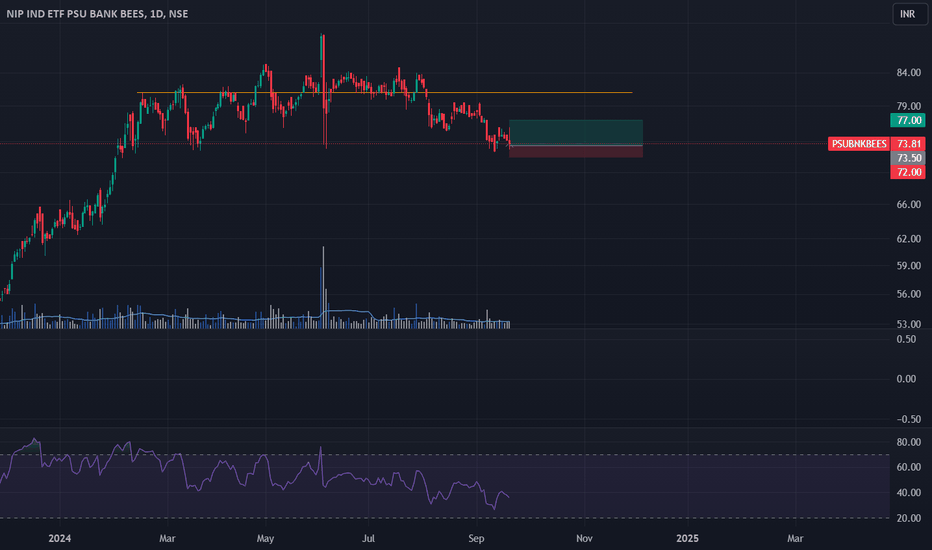Click the 40.00 RSI scale label
The width and height of the screenshot is (932, 550).
(x=908, y=492)
